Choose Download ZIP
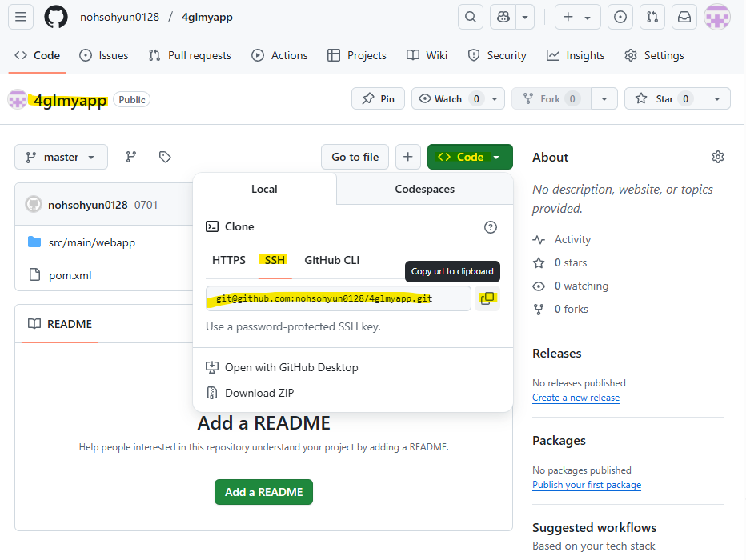This screenshot has width=746, height=560. 251,393
